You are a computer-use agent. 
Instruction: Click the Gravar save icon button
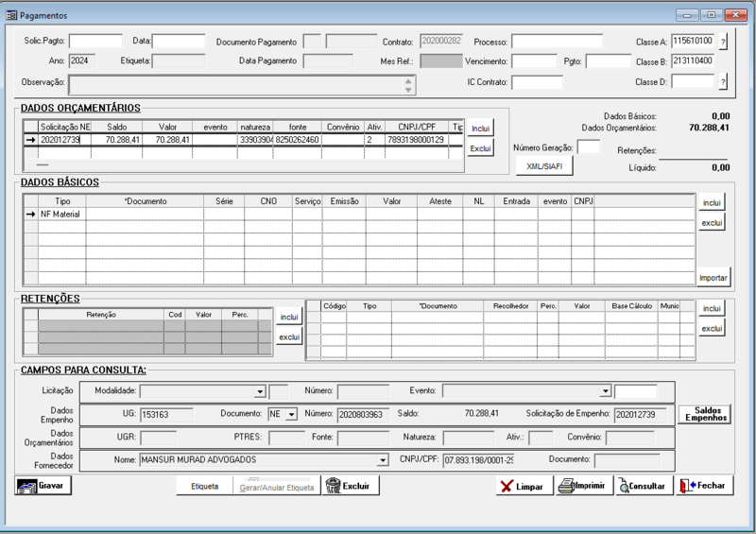click(x=43, y=485)
